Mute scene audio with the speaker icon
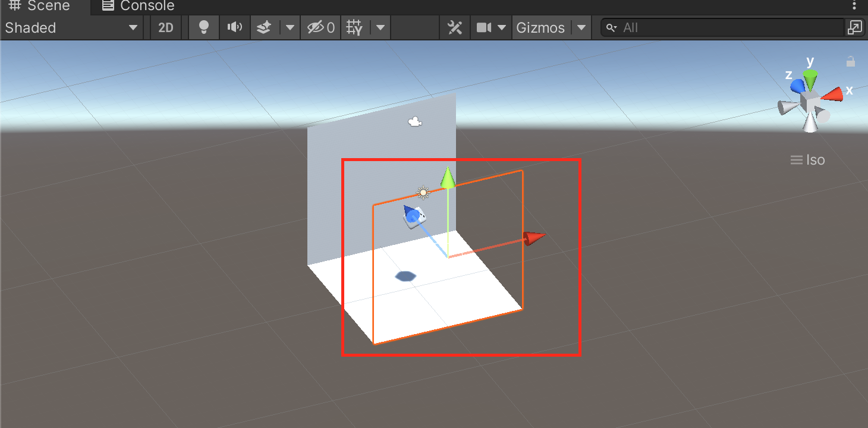Image resolution: width=868 pixels, height=428 pixels. [x=235, y=28]
